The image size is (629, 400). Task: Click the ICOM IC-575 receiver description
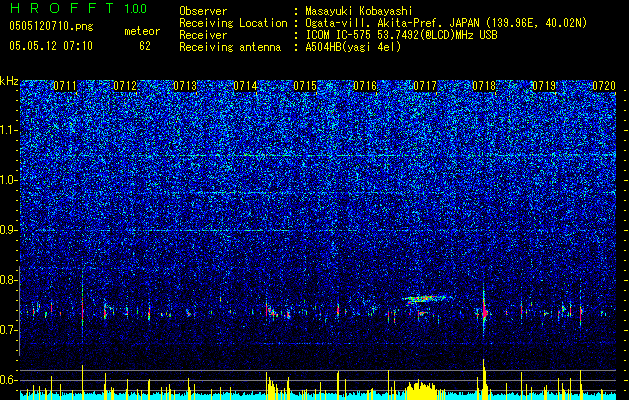coord(401,35)
